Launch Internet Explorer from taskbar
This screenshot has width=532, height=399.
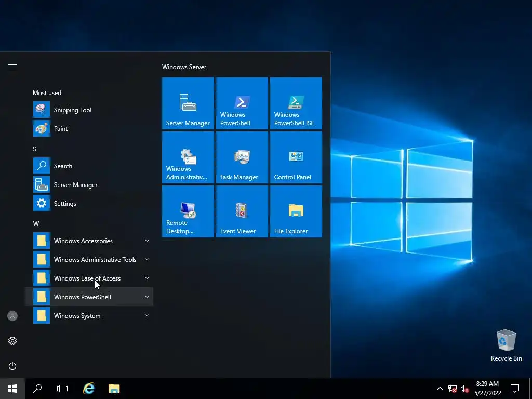89,389
